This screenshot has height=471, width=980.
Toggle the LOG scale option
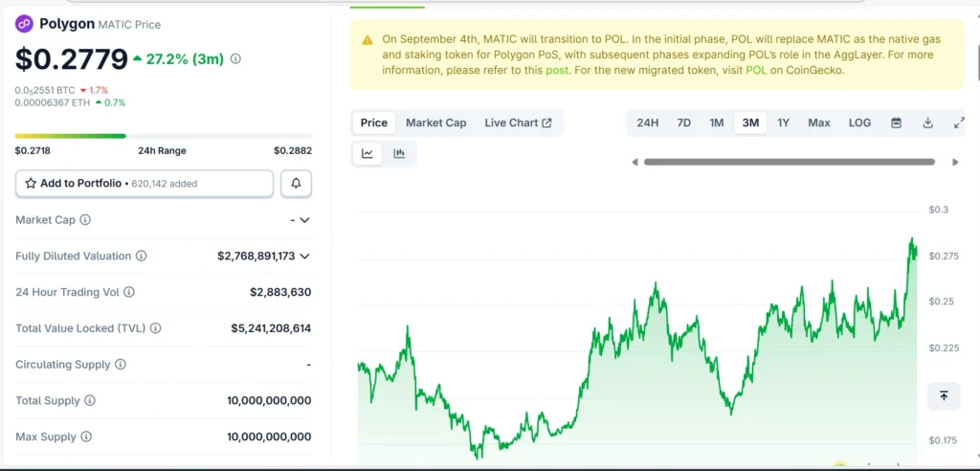(x=859, y=123)
